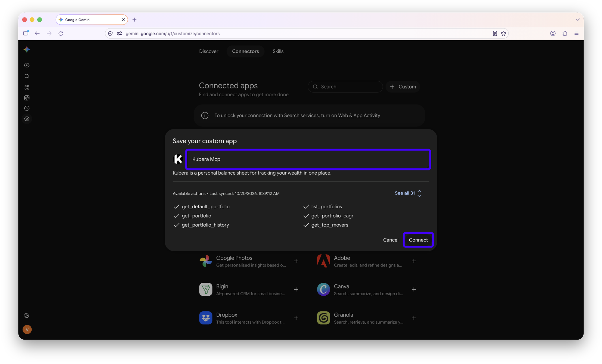The height and width of the screenshot is (364, 602).
Task: Open the tab list chevron in title bar
Action: 578,20
